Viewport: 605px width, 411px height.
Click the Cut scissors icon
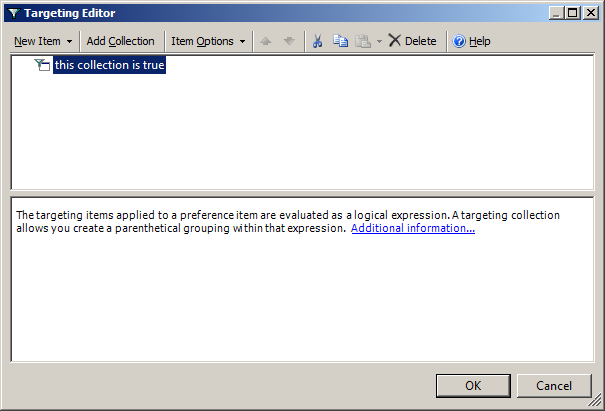click(x=317, y=41)
